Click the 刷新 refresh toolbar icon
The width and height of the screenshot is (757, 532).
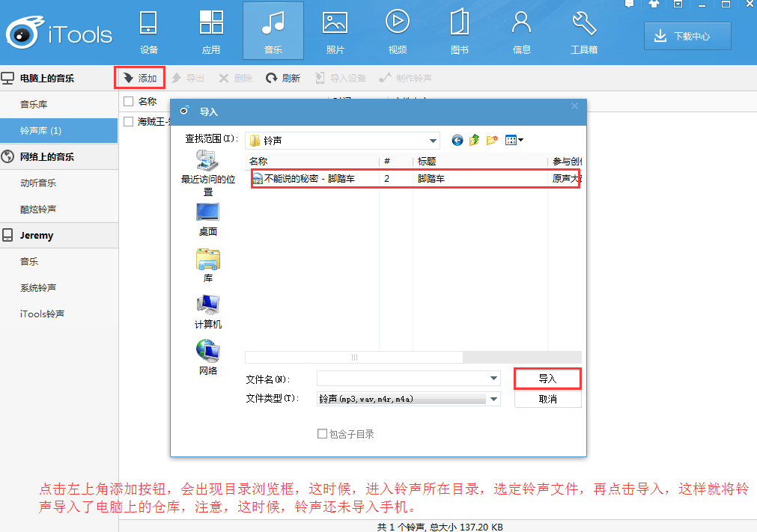[x=284, y=77]
